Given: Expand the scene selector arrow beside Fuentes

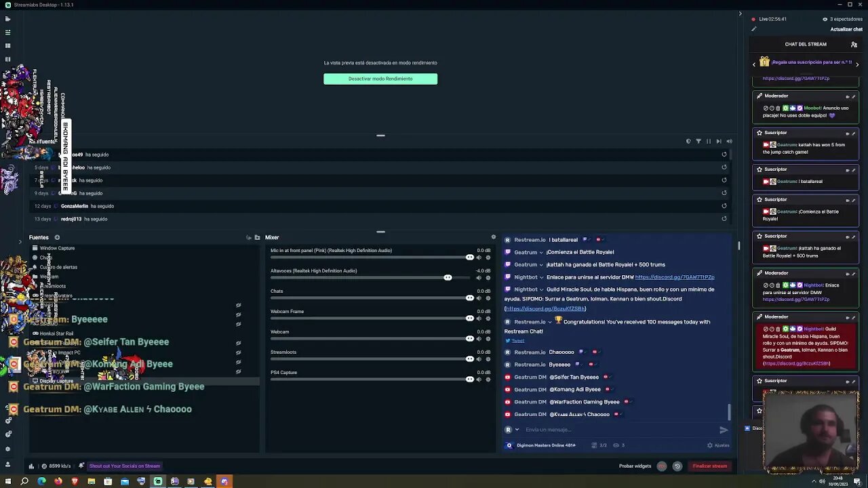Looking at the screenshot, I should click(x=20, y=242).
